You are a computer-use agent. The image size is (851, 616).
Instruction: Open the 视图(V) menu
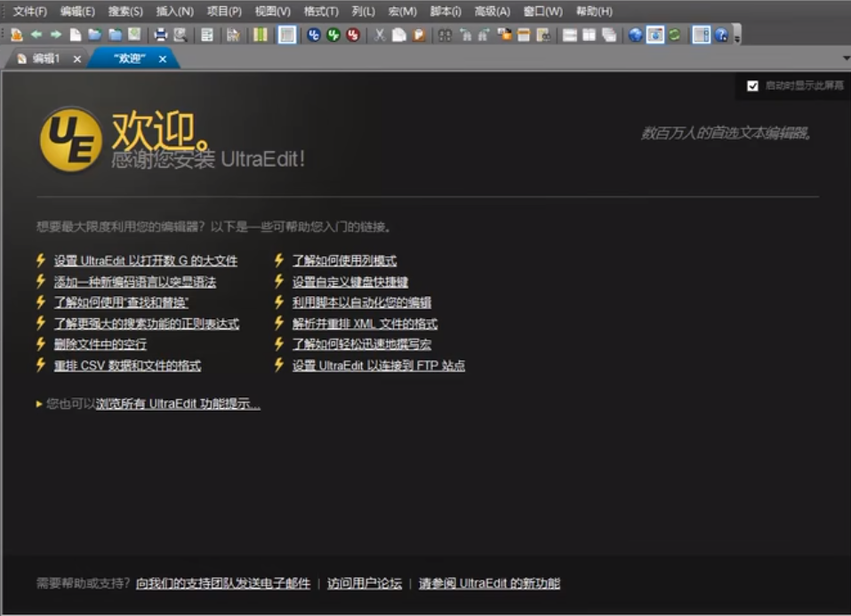(x=273, y=11)
